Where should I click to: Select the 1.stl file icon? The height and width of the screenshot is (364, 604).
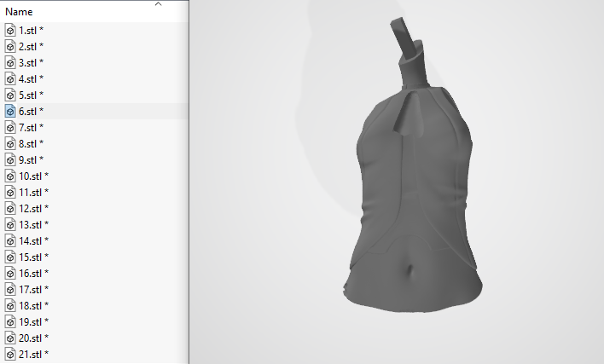point(10,30)
